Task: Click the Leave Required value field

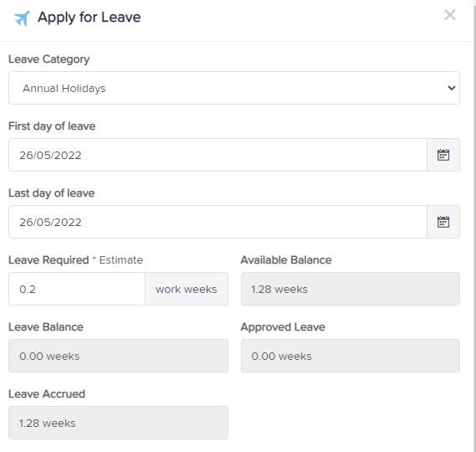Action: point(77,289)
